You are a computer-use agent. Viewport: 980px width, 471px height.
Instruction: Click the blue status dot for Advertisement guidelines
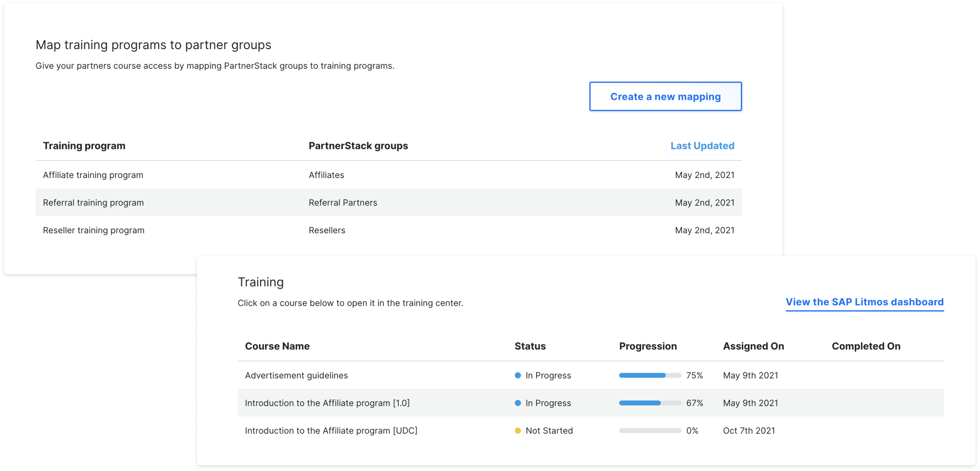[518, 375]
